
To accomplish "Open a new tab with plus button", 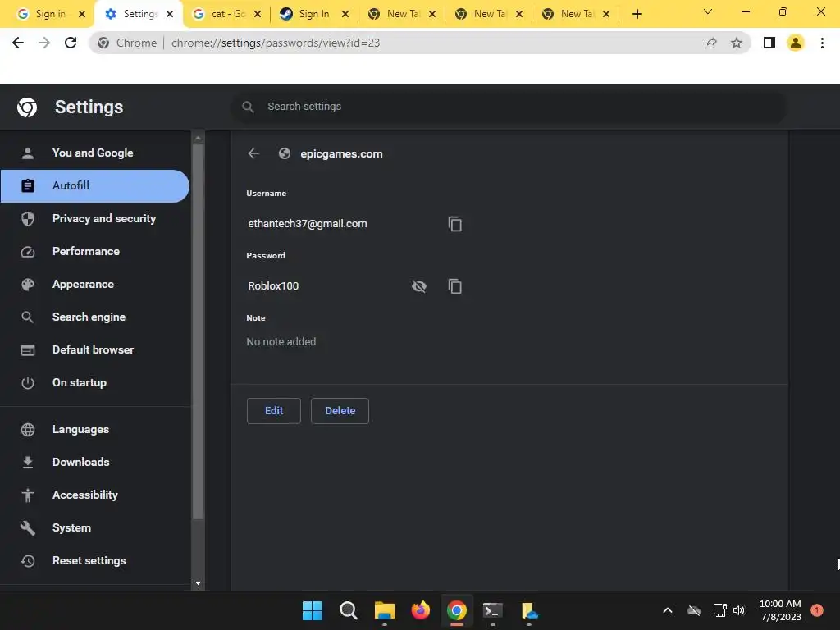I will click(x=637, y=14).
